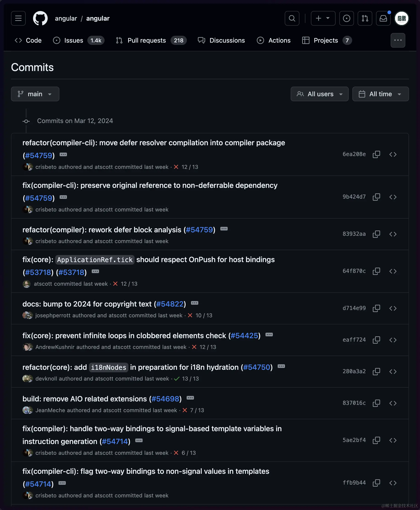
Task: Open the angular organization link
Action: coord(66,18)
